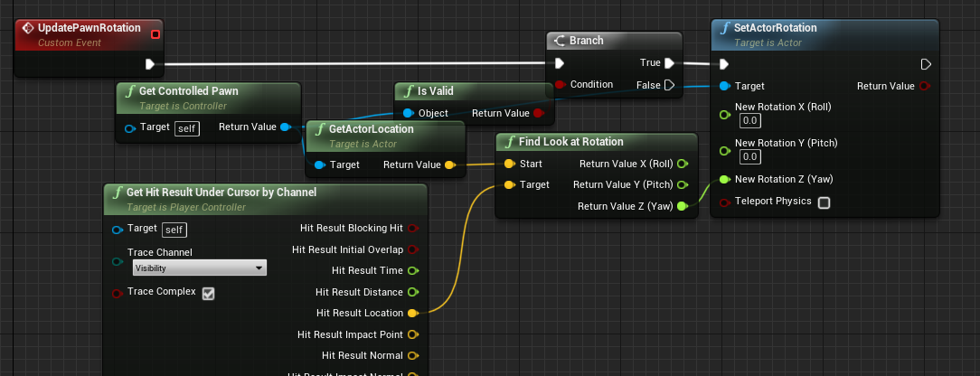Click self field on Get Controlled Pawn Target
The height and width of the screenshot is (376, 980).
pos(187,129)
